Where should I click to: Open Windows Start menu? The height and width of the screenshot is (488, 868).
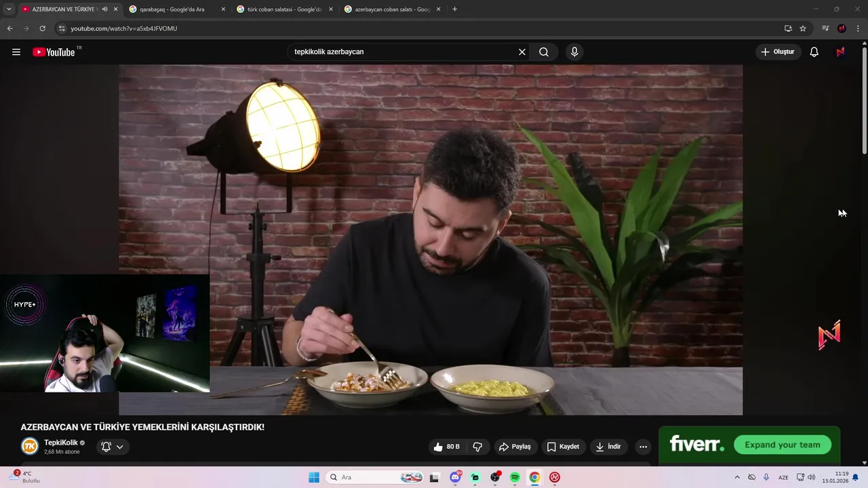[x=314, y=477]
